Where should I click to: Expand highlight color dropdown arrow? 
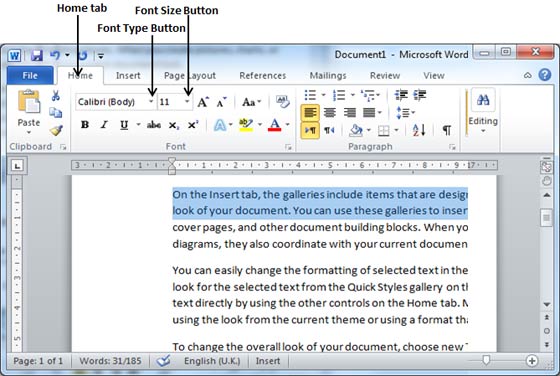point(260,125)
